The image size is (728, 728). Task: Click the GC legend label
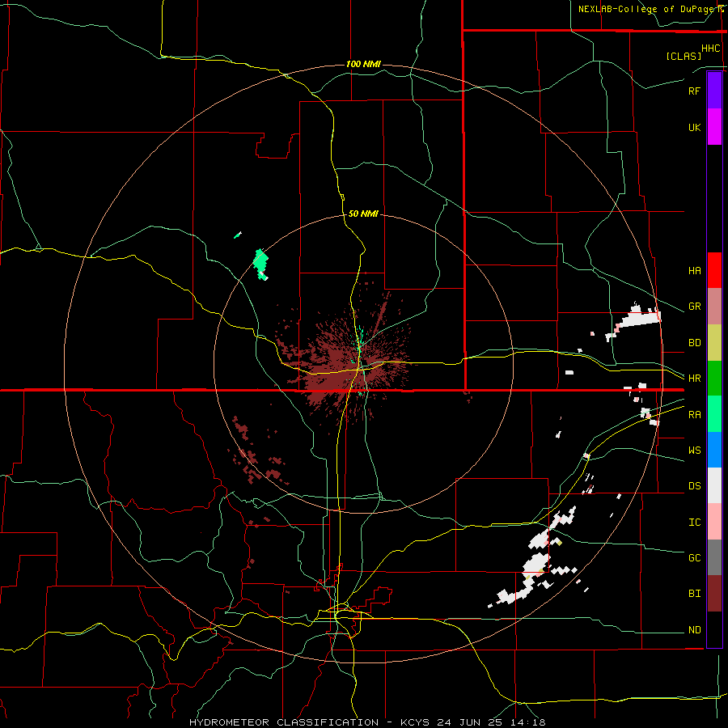point(694,557)
